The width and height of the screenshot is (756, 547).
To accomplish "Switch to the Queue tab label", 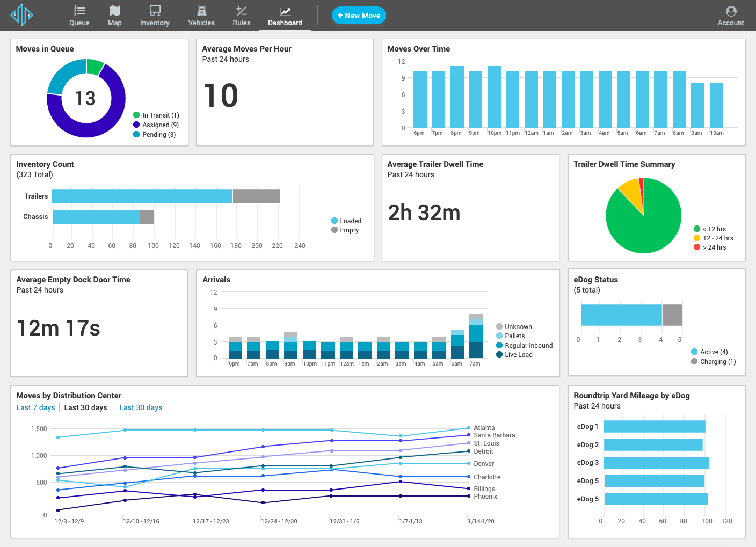I will coord(79,23).
